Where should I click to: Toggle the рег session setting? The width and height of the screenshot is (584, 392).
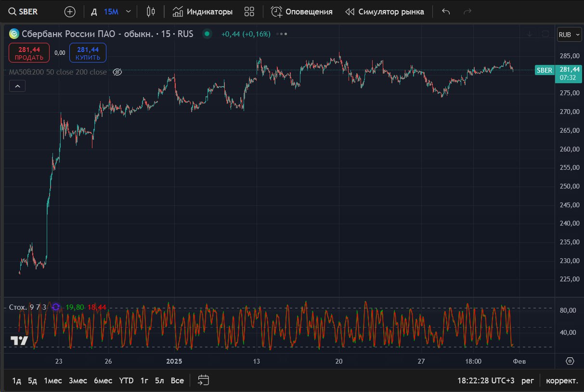[528, 380]
